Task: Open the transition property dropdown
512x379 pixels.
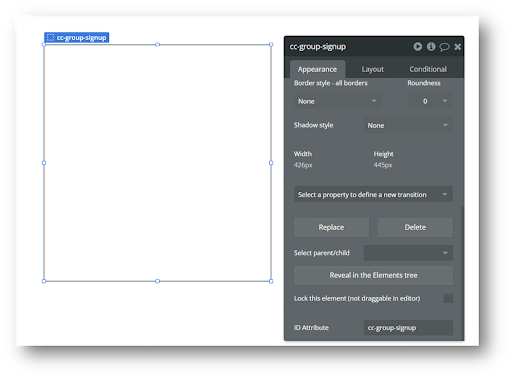Action: click(x=373, y=194)
